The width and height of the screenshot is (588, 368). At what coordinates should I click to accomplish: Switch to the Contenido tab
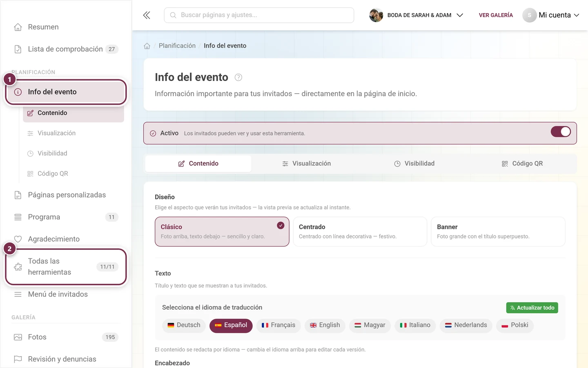click(x=198, y=164)
